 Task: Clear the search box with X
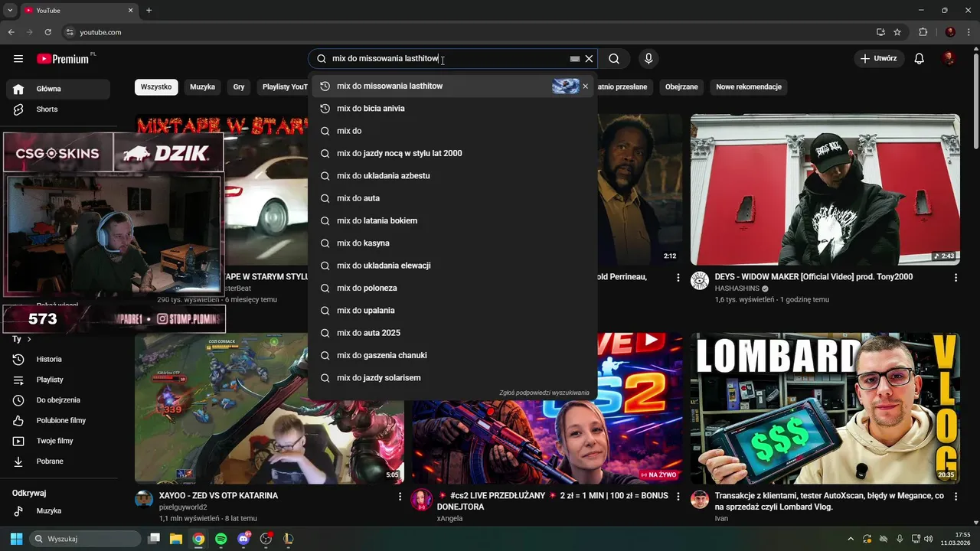click(589, 59)
